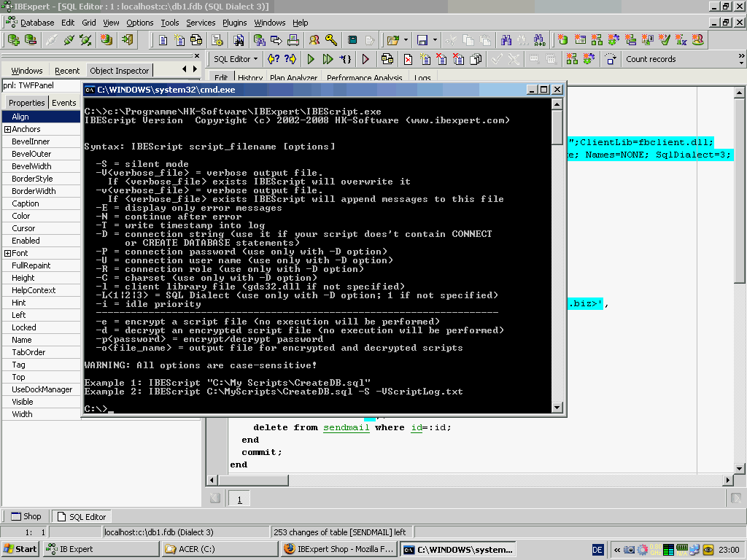Click the Register Database icon
The height and width of the screenshot is (560, 747).
pyautogui.click(x=13, y=40)
